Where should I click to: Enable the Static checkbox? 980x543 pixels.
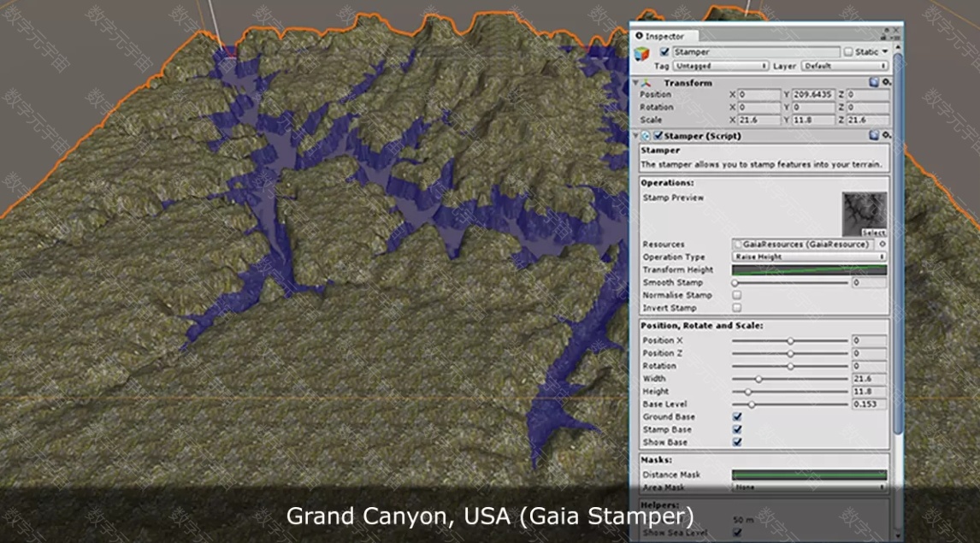[848, 52]
